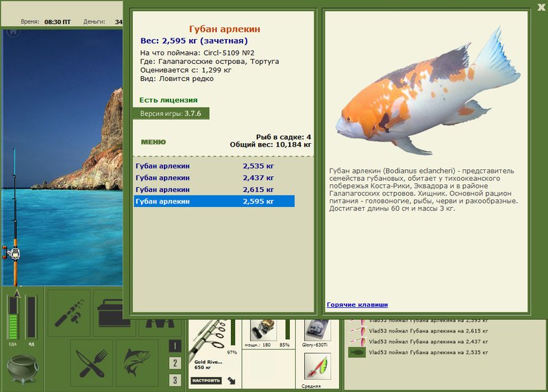Switch to tackle slot 3
This screenshot has width=548, height=392.
(175, 380)
